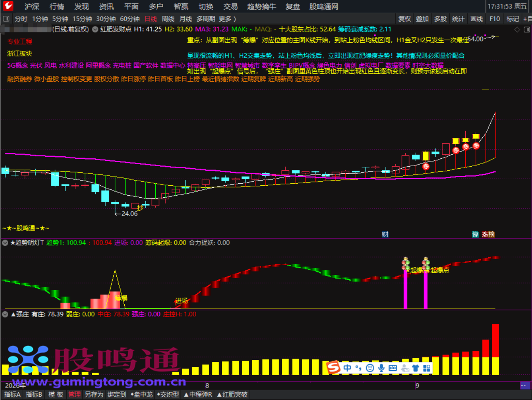This screenshot has height=400, width=532.
Task: Toggle Sogou Chinese/English input mode 中
Action: pyautogui.click(x=347, y=368)
